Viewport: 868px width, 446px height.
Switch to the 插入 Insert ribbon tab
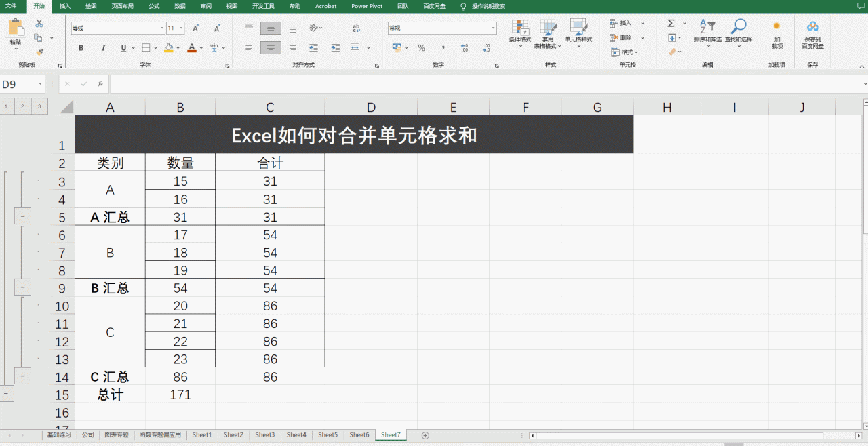[64, 6]
